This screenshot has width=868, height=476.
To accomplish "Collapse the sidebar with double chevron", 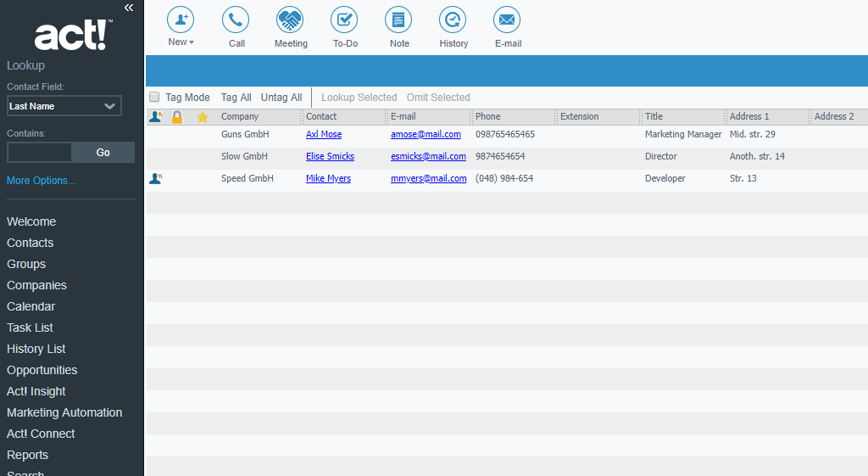I will [129, 8].
